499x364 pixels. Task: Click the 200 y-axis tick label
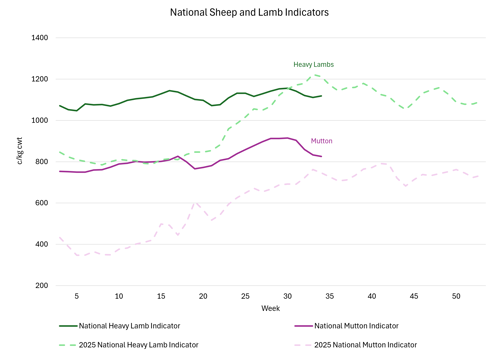[42, 285]
